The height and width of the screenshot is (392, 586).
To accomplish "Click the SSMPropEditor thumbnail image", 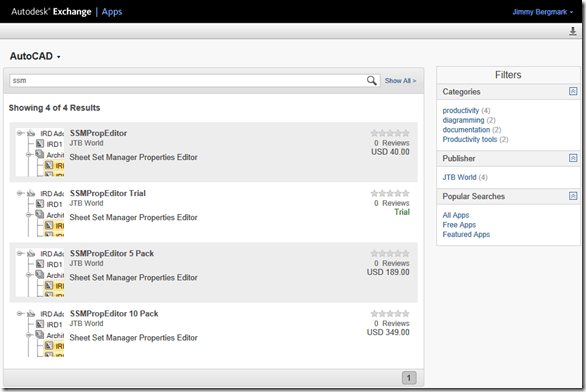I will pyautogui.click(x=40, y=152).
